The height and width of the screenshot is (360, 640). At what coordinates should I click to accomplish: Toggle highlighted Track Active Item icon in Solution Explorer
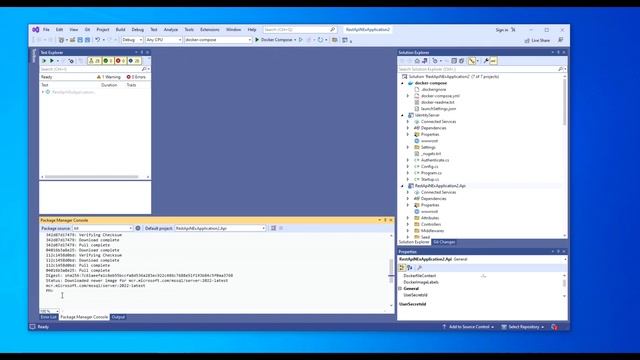[x=472, y=61]
